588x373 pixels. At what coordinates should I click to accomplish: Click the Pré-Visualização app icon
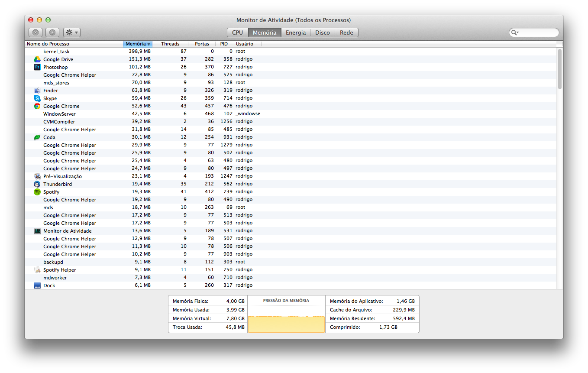pyautogui.click(x=37, y=176)
